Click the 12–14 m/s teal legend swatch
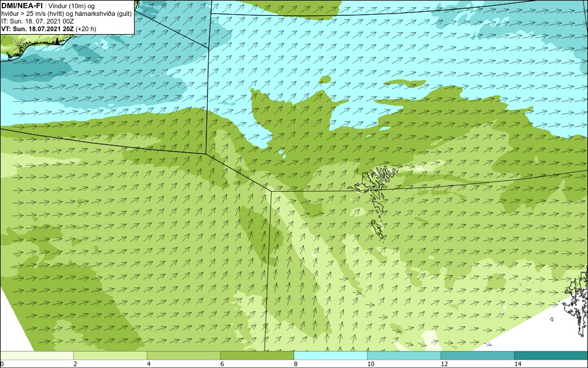 [477, 356]
